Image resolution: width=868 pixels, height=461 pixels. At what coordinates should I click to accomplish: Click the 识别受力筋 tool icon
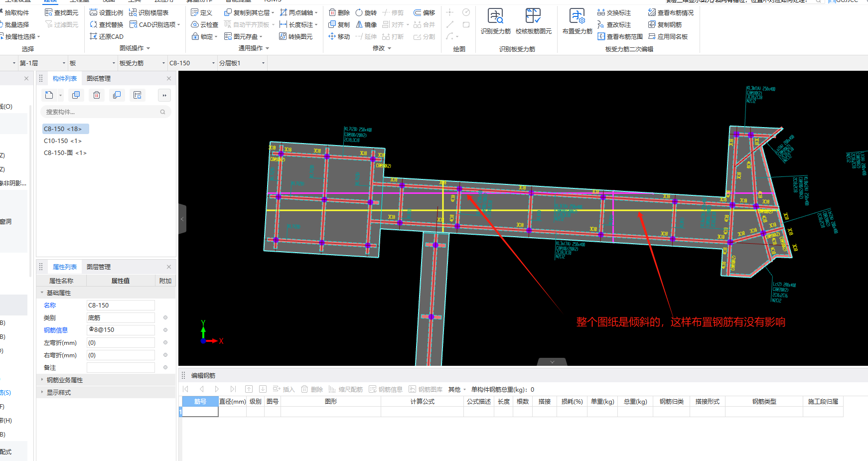[495, 16]
